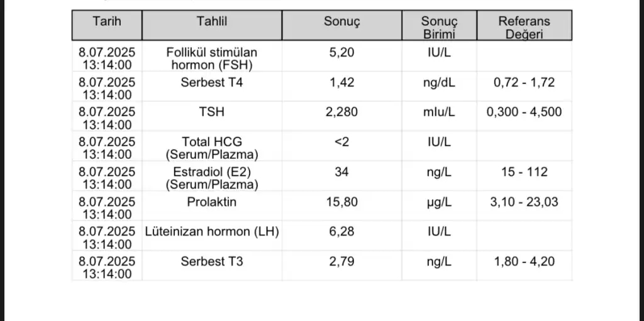Select the ng/dL unit for Serbest T4
The image size is (644, 321).
tap(440, 82)
